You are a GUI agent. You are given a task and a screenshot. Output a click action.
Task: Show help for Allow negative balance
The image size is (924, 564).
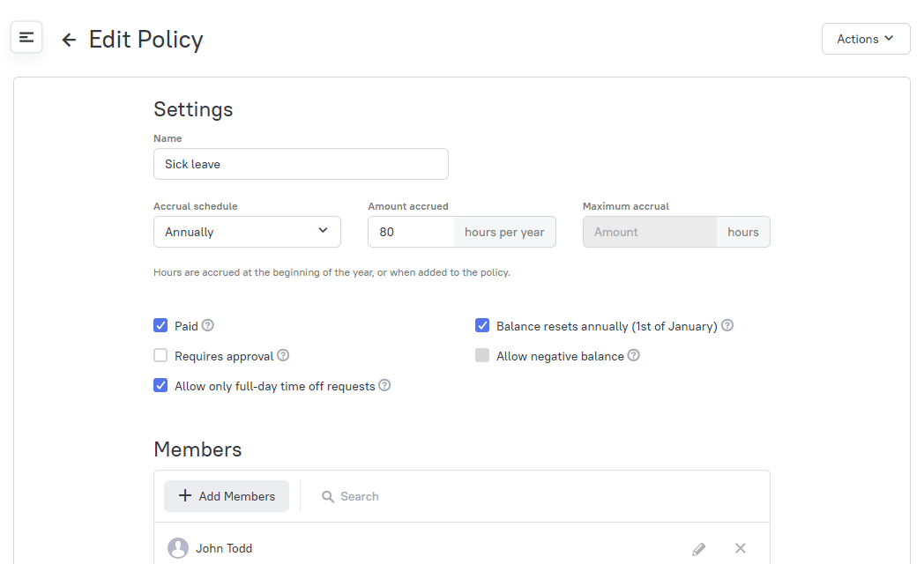click(x=633, y=356)
